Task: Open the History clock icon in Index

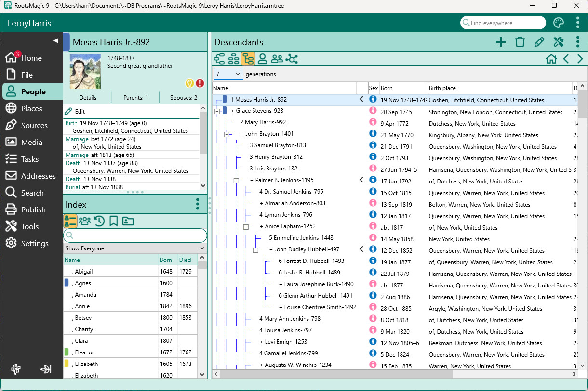Action: (x=99, y=221)
